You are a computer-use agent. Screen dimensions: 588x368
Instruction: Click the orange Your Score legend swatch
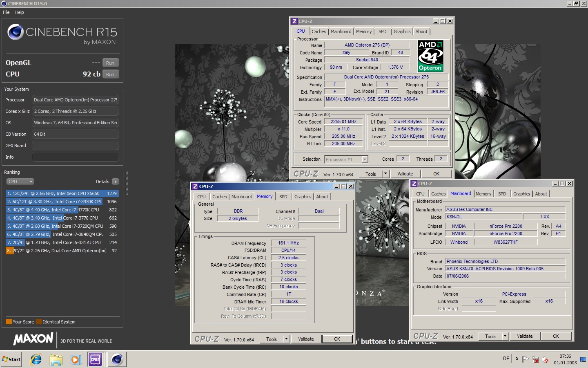tap(9, 322)
